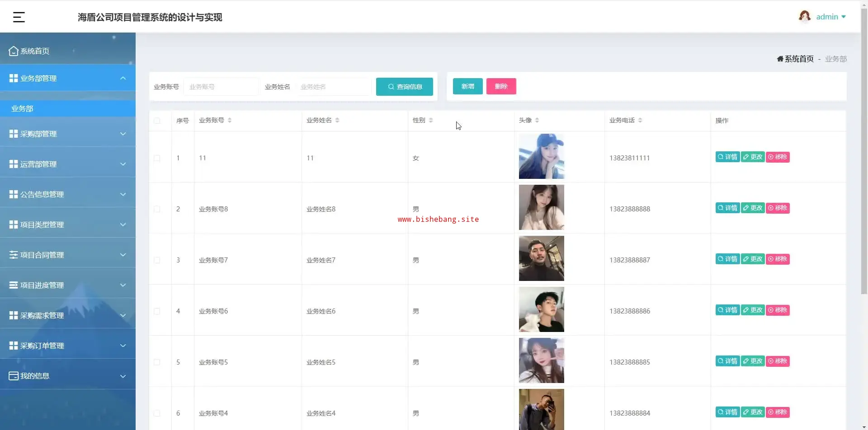Sort by the 业务账号 column sort icon
This screenshot has height=430, width=868.
coord(230,120)
